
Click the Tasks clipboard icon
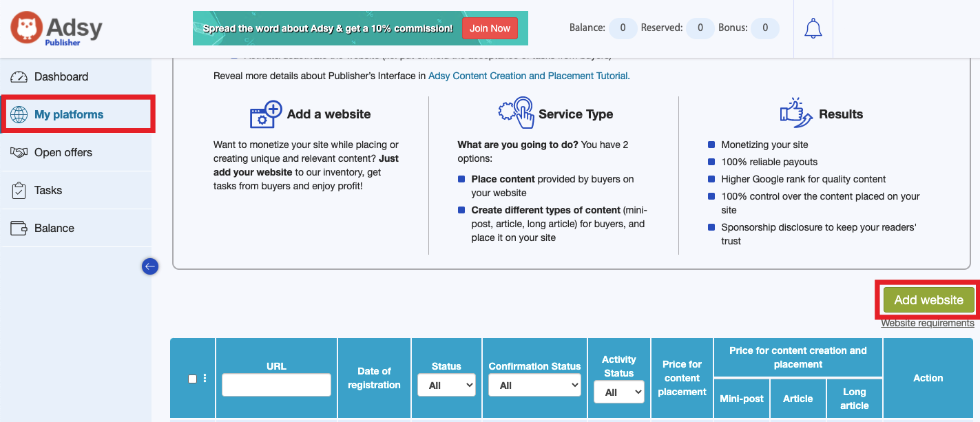(x=19, y=190)
